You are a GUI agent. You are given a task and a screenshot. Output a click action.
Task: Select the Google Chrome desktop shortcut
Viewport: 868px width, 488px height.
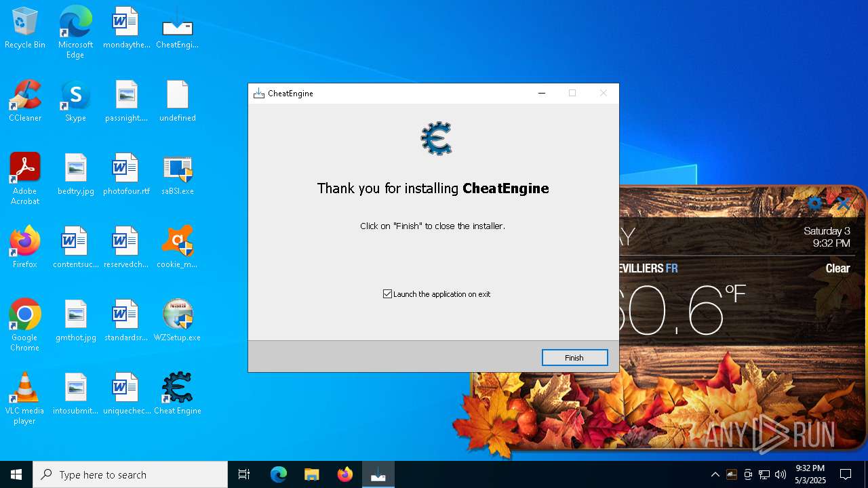click(x=25, y=325)
